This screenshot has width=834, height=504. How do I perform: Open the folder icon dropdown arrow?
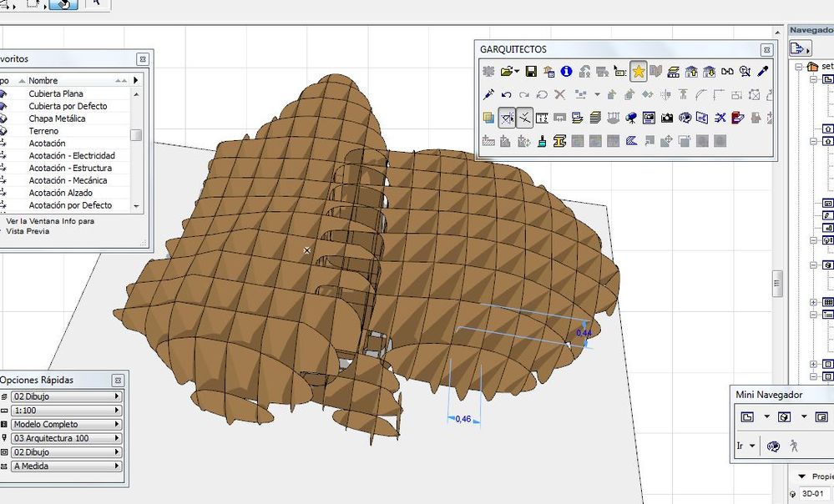(518, 72)
